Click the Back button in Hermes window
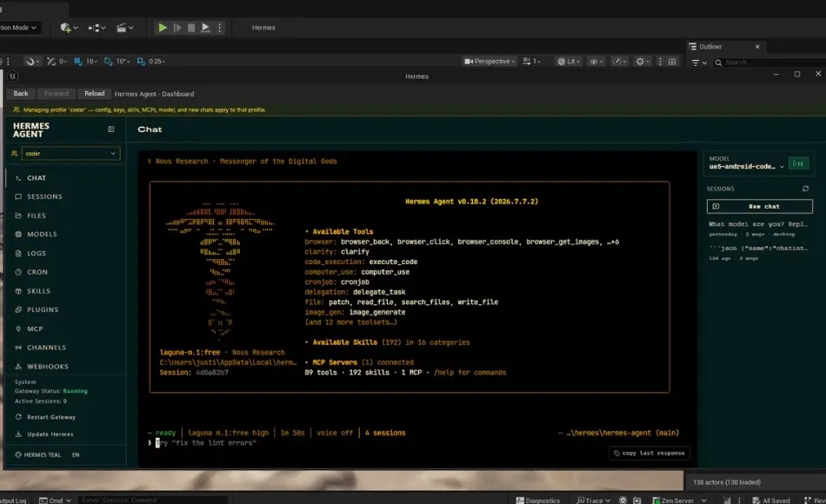 (21, 93)
